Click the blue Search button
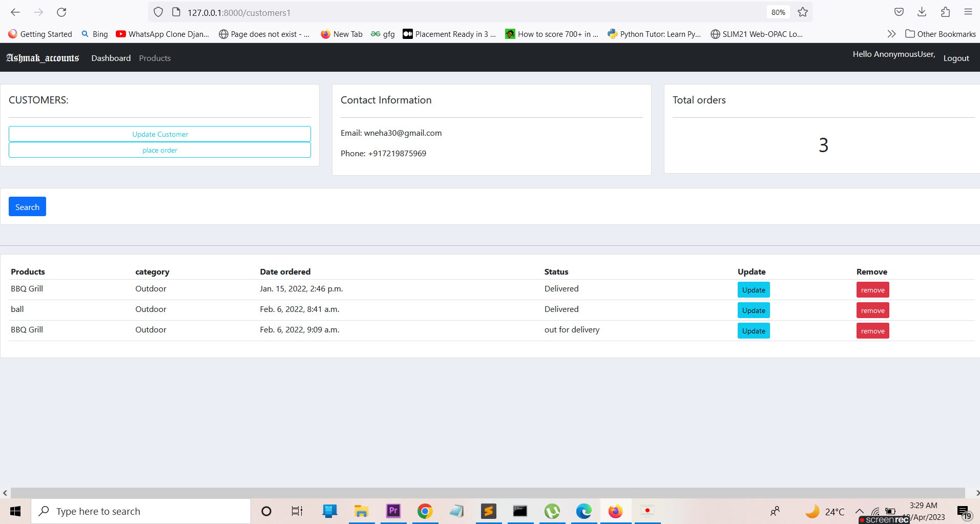The image size is (980, 524). [27, 206]
